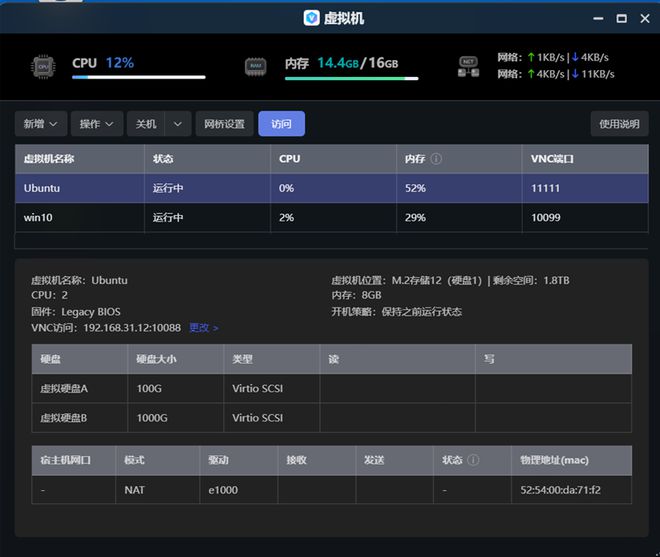Click the 更改 link beside VNC address
This screenshot has height=557, width=660.
[x=203, y=328]
